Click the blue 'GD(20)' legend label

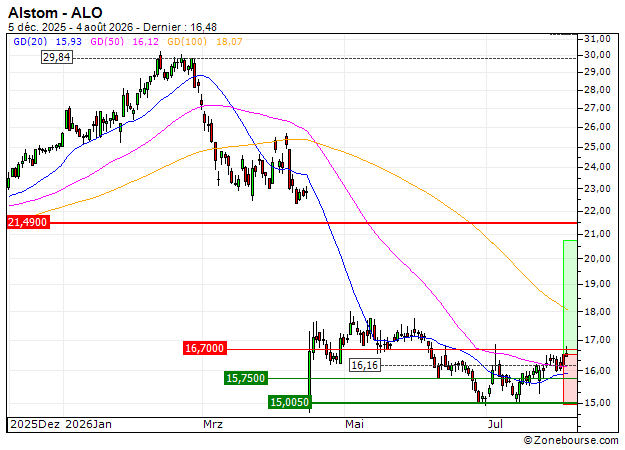pos(30,41)
